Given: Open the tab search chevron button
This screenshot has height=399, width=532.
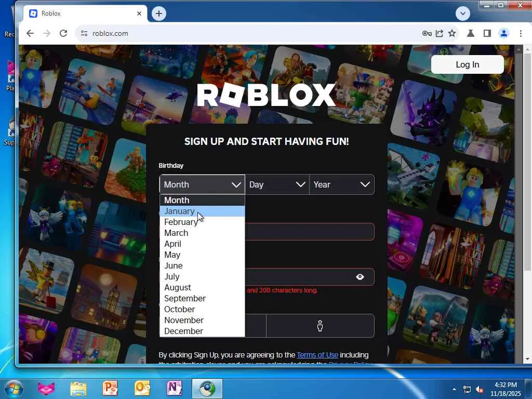Looking at the screenshot, I should [463, 14].
